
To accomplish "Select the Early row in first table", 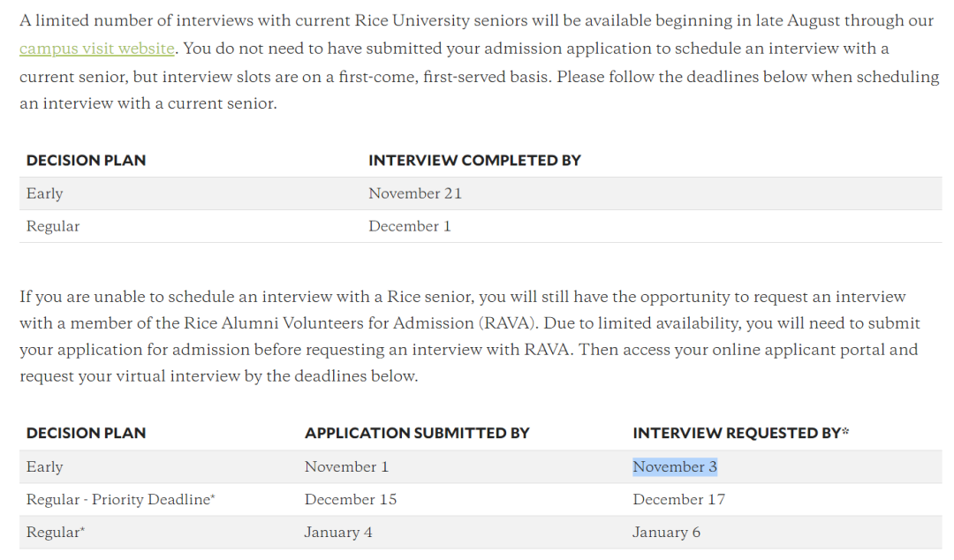I will [45, 193].
